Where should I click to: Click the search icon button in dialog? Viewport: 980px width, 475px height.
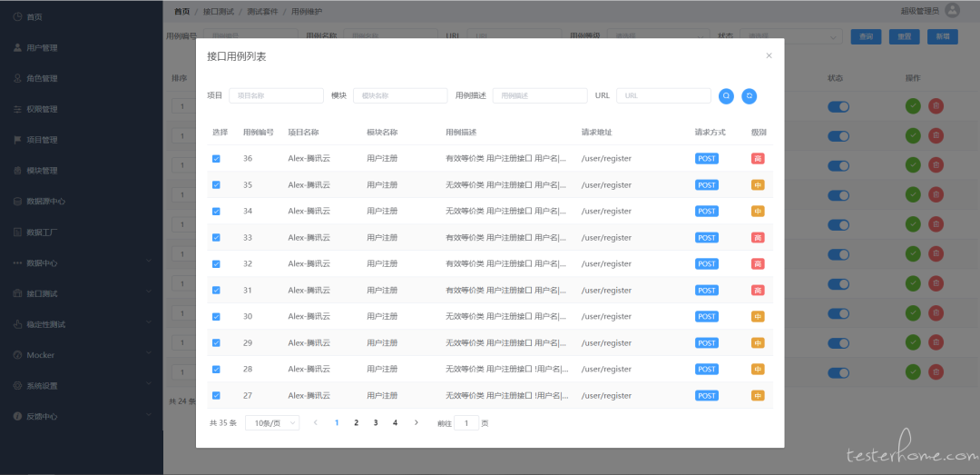click(726, 95)
